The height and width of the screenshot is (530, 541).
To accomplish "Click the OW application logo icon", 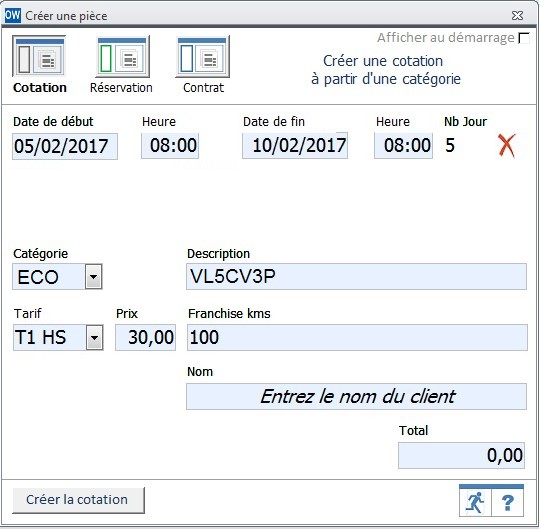I will click(13, 15).
